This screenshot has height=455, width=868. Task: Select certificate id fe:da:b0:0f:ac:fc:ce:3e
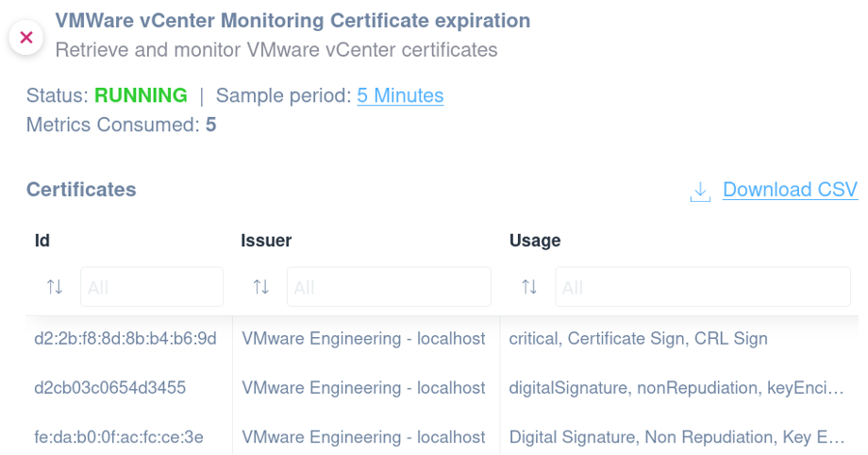click(x=119, y=437)
